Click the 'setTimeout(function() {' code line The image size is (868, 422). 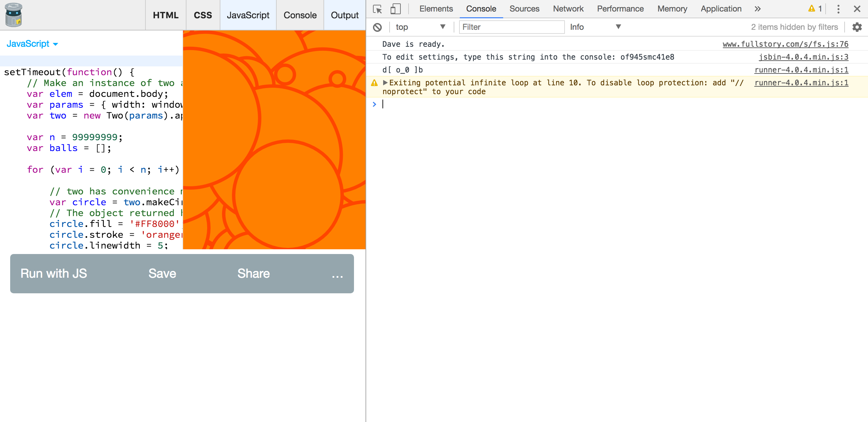pyautogui.click(x=69, y=72)
